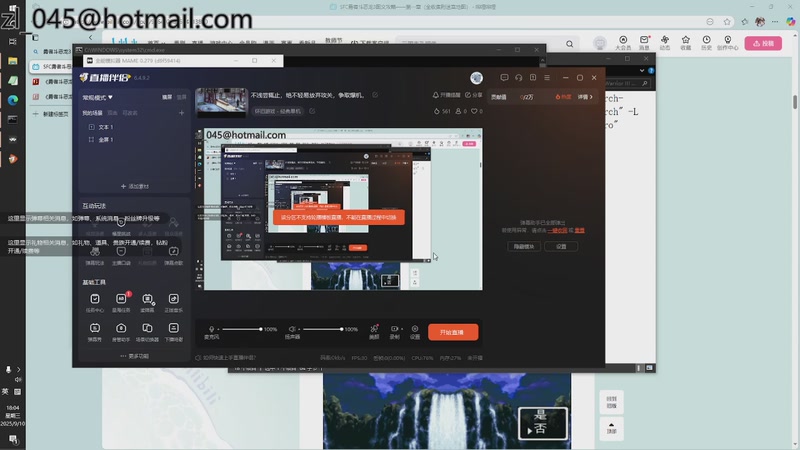
Task: Adjust the microphone volume slider
Action: click(242, 330)
